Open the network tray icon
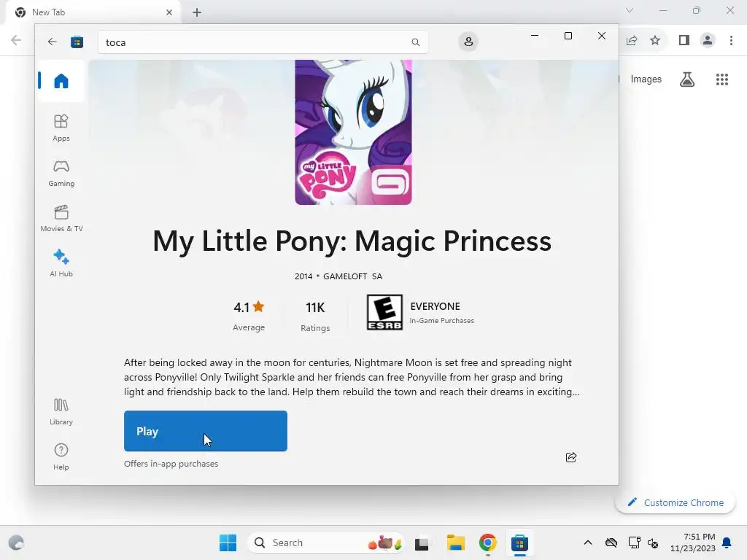Screen dimensions: 747x560 point(634,542)
